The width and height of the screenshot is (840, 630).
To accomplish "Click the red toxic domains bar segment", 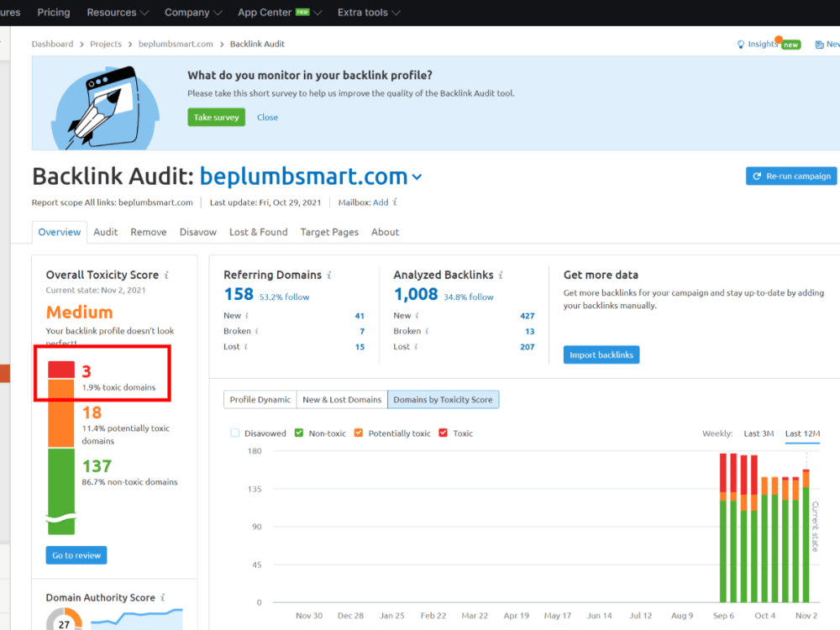I will [x=61, y=370].
